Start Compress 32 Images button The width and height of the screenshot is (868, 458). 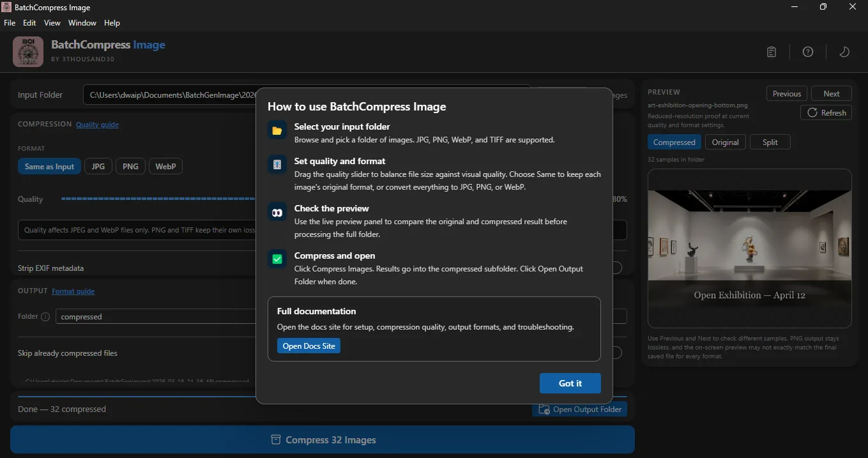[323, 439]
